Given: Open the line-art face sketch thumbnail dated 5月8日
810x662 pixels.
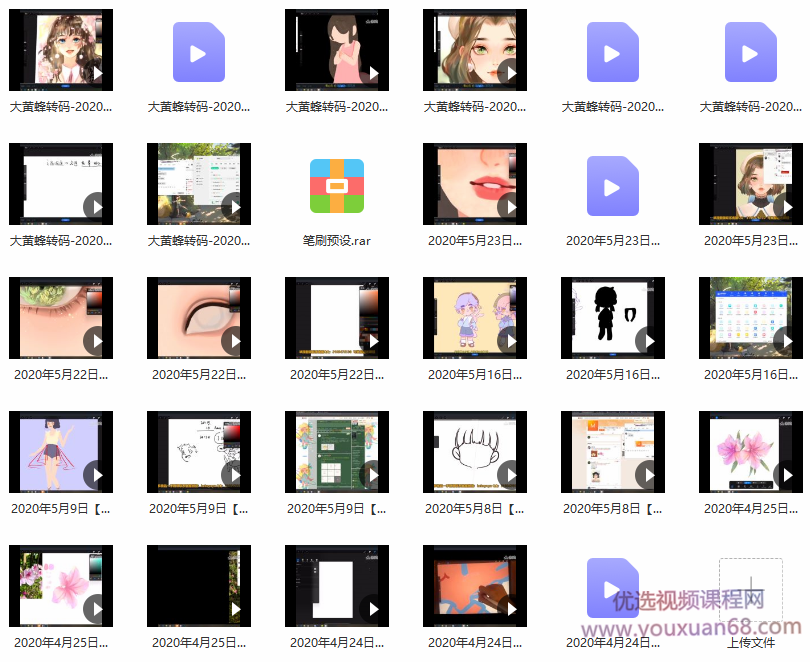Looking at the screenshot, I should [474, 452].
